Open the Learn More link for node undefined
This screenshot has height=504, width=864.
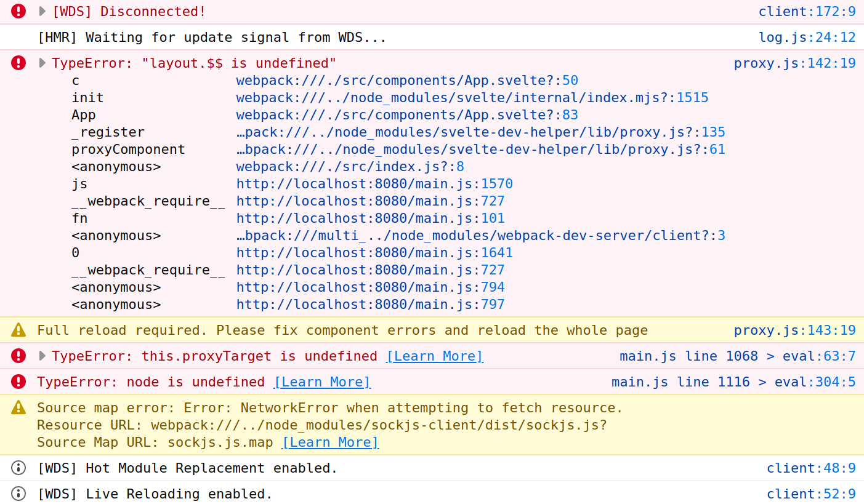321,382
